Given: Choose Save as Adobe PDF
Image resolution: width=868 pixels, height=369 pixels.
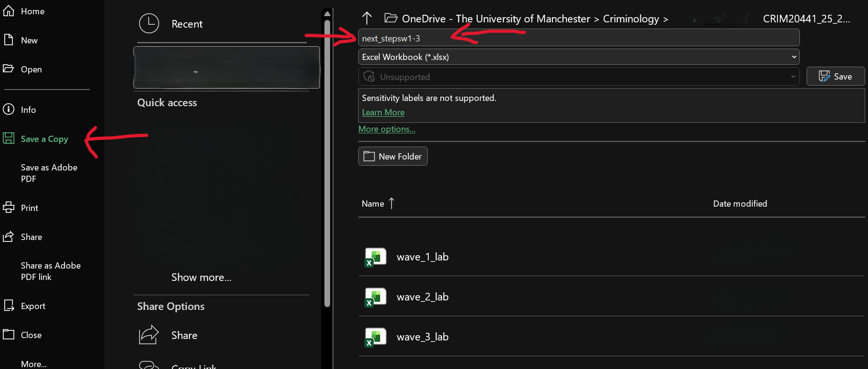Looking at the screenshot, I should click(x=49, y=173).
